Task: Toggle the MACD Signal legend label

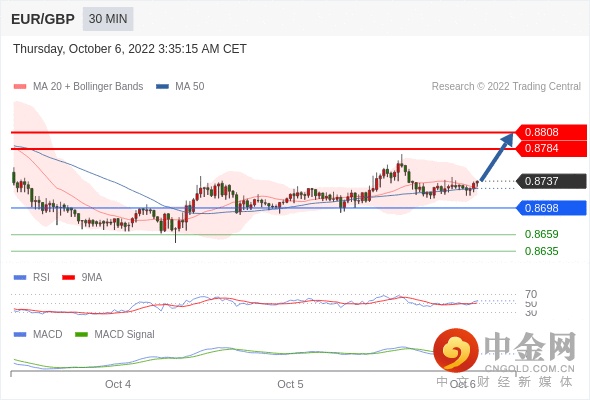Action: [x=125, y=334]
